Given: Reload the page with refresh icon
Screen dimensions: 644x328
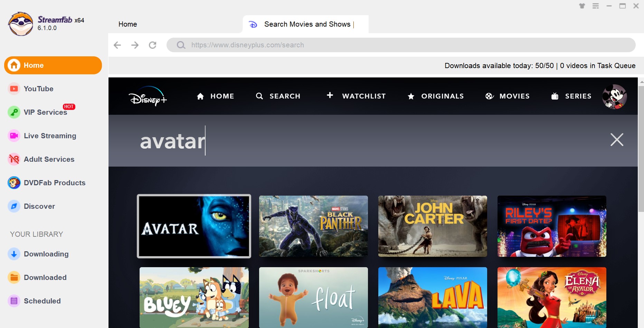Looking at the screenshot, I should point(153,45).
